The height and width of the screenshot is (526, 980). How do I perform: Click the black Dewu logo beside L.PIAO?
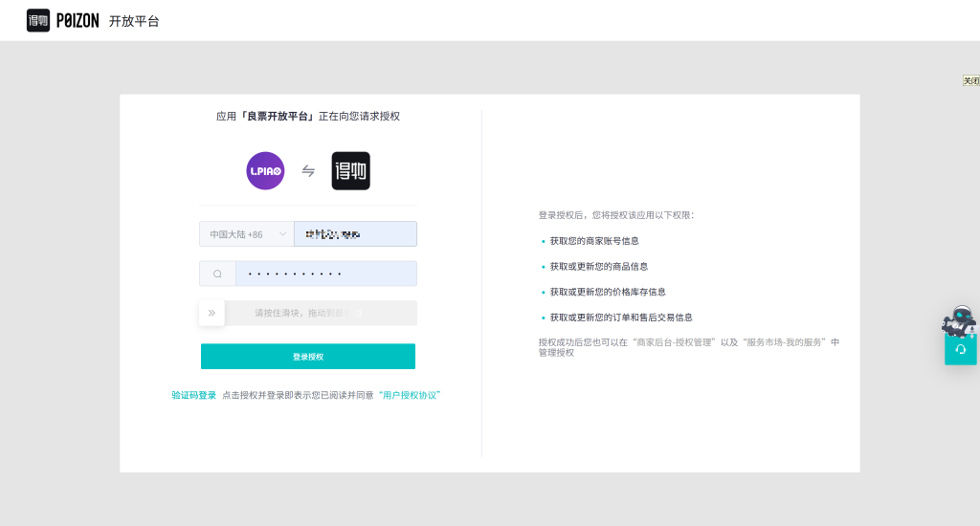[x=350, y=170]
